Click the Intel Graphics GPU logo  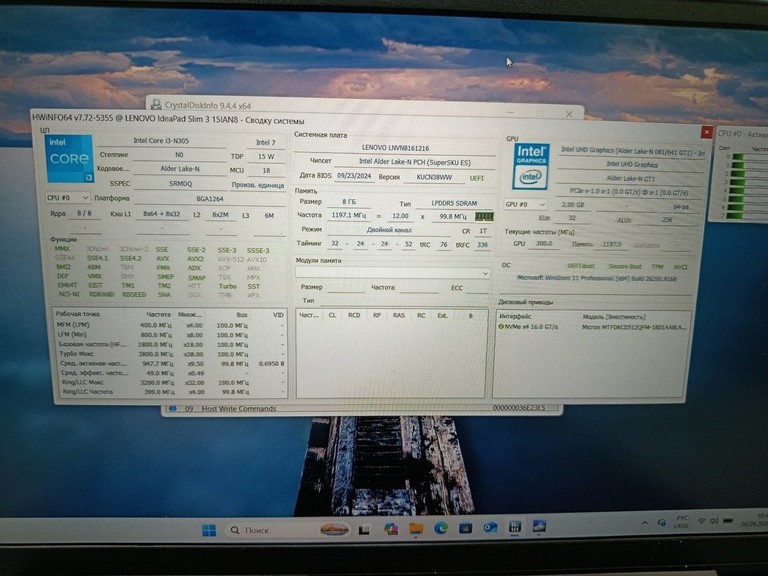click(531, 166)
